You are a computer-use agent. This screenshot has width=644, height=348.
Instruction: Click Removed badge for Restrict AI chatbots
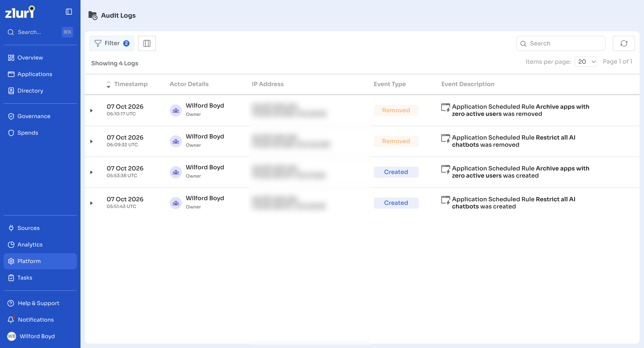[396, 141]
